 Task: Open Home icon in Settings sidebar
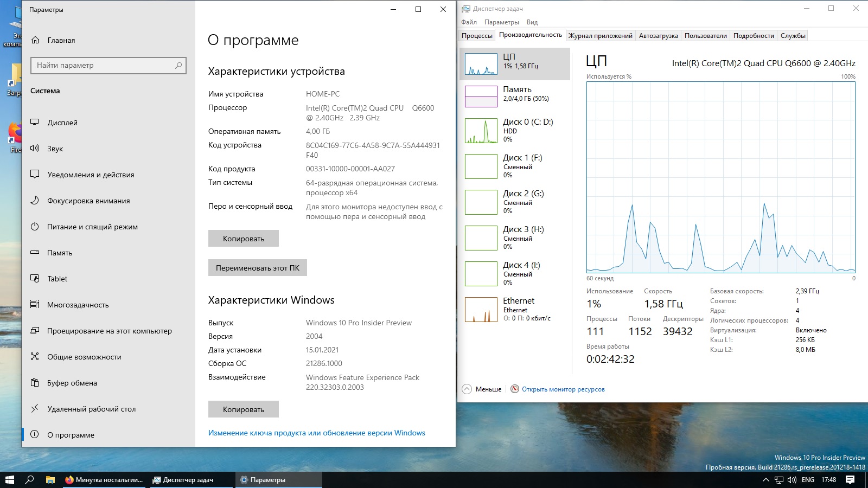coord(35,40)
